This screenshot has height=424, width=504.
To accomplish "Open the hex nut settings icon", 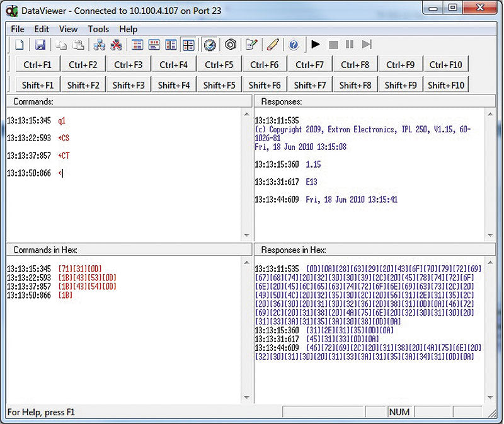I will pos(231,45).
